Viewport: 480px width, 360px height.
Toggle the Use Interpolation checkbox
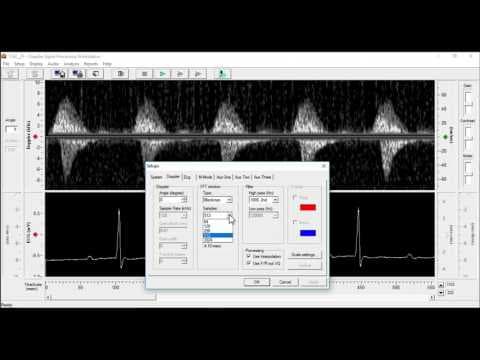(248, 256)
